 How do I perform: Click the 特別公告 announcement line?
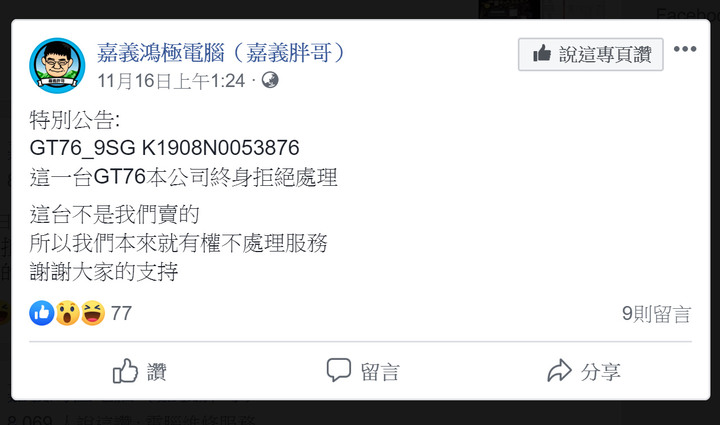point(75,120)
